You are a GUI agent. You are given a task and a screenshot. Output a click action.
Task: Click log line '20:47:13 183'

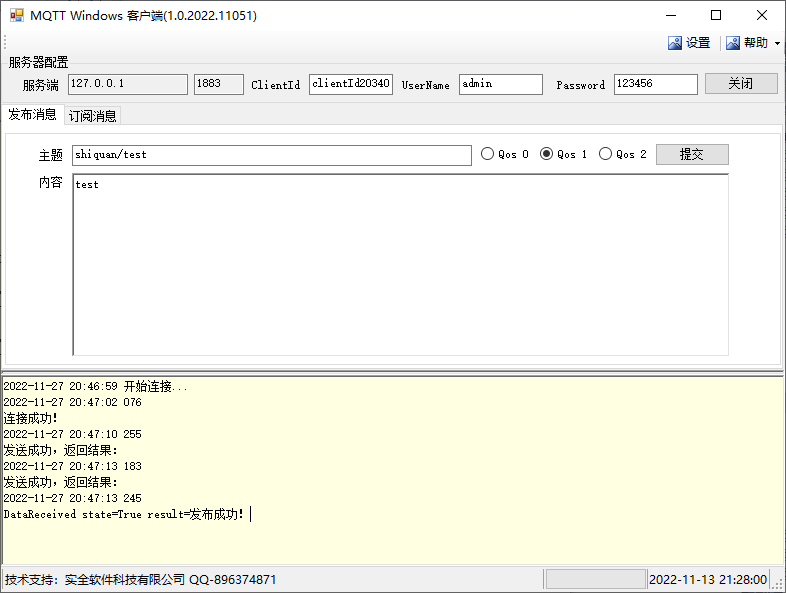click(72, 466)
